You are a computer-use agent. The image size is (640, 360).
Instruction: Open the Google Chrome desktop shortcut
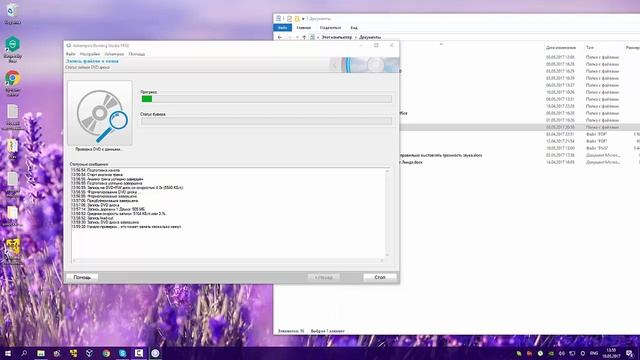pos(12,83)
